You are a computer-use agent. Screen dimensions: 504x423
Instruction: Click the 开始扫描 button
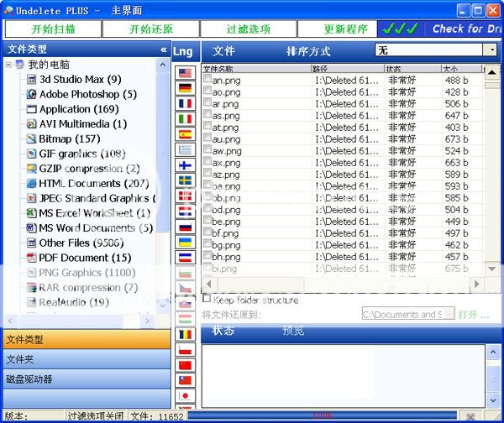click(53, 29)
